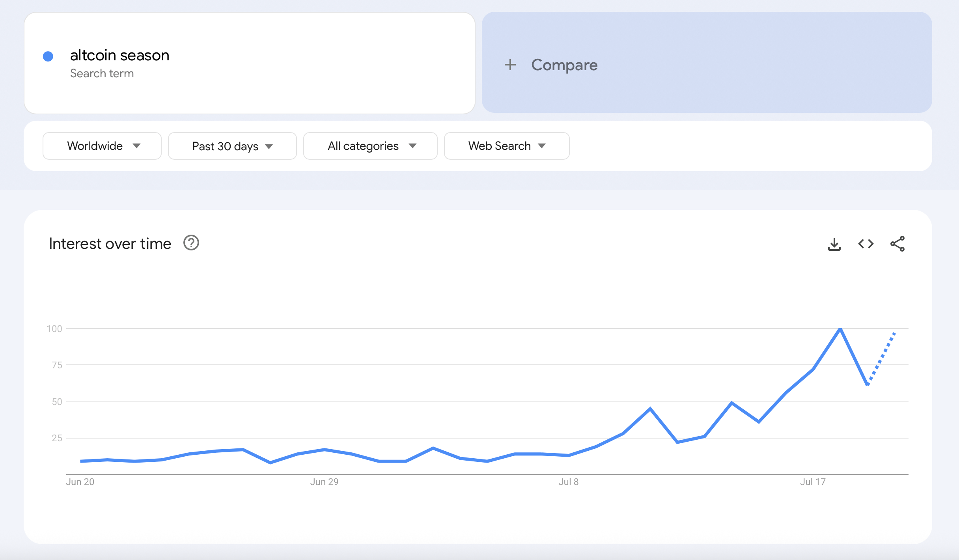Image resolution: width=959 pixels, height=560 pixels.
Task: Edit the altcoin season search term
Action: pyautogui.click(x=120, y=55)
